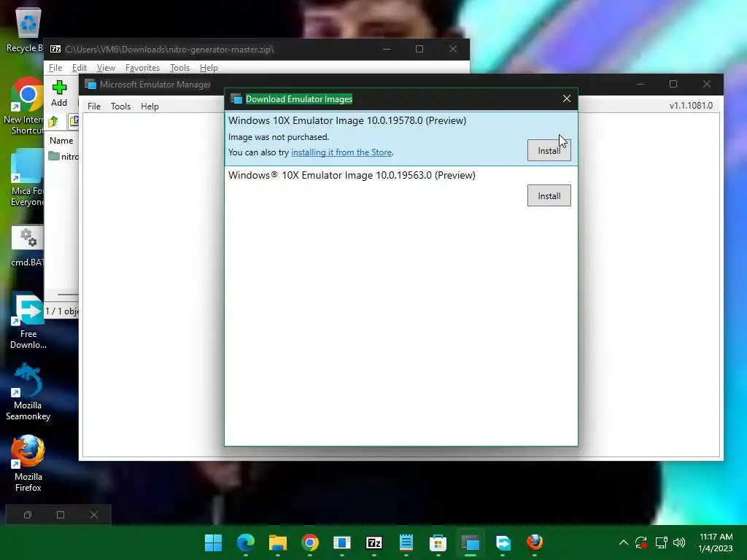Screen dimensions: 747x560
Task: Open the clock showing 11:17 AM
Action: tap(716, 542)
